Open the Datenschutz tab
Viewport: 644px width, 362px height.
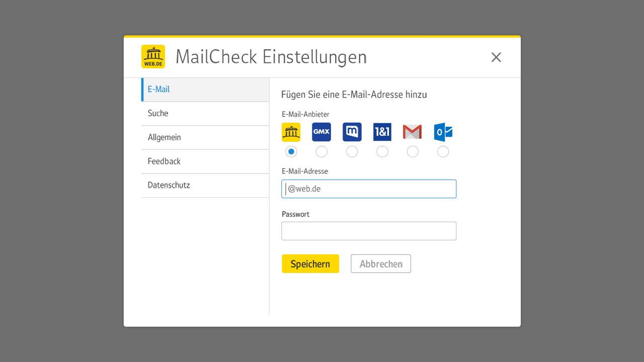click(x=205, y=186)
